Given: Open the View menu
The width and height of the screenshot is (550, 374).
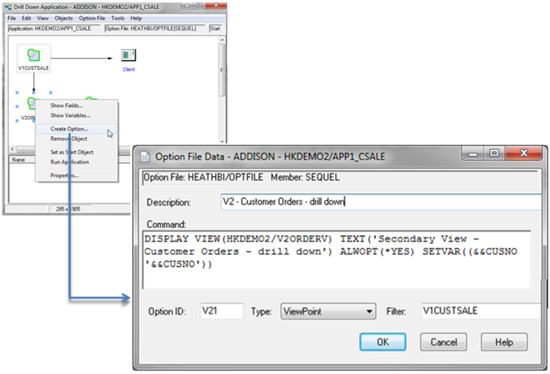Looking at the screenshot, I should pos(42,18).
